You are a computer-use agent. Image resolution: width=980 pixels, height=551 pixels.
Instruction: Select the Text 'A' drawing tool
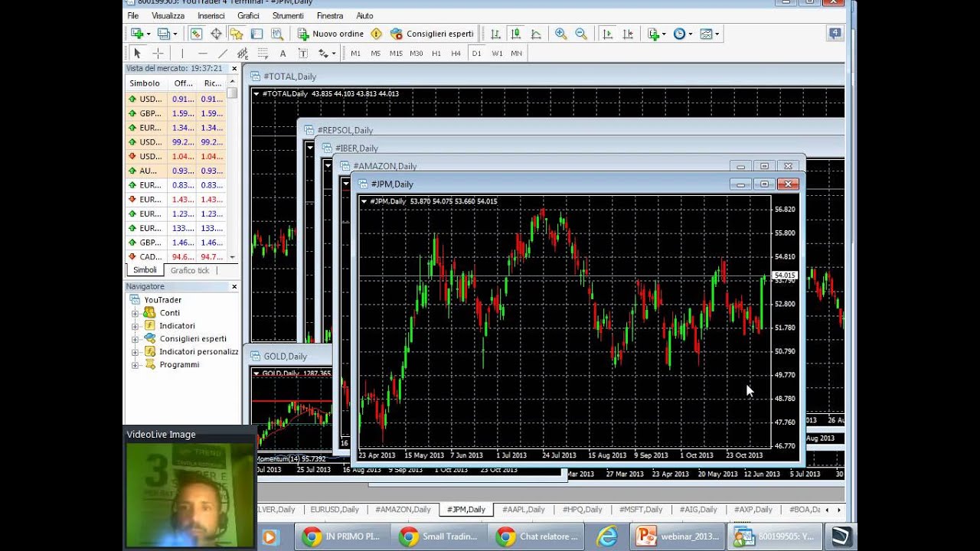point(283,54)
